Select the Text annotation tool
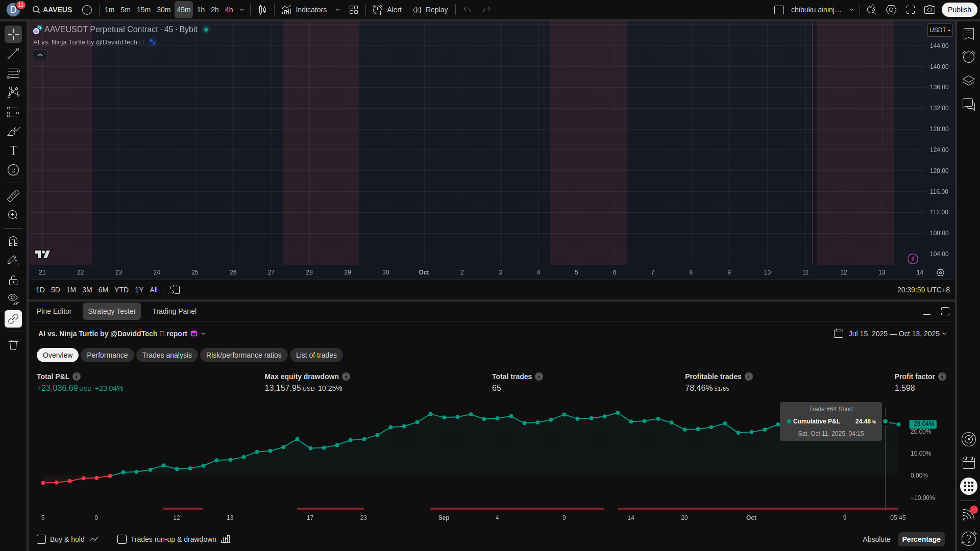The image size is (980, 551). [x=13, y=151]
